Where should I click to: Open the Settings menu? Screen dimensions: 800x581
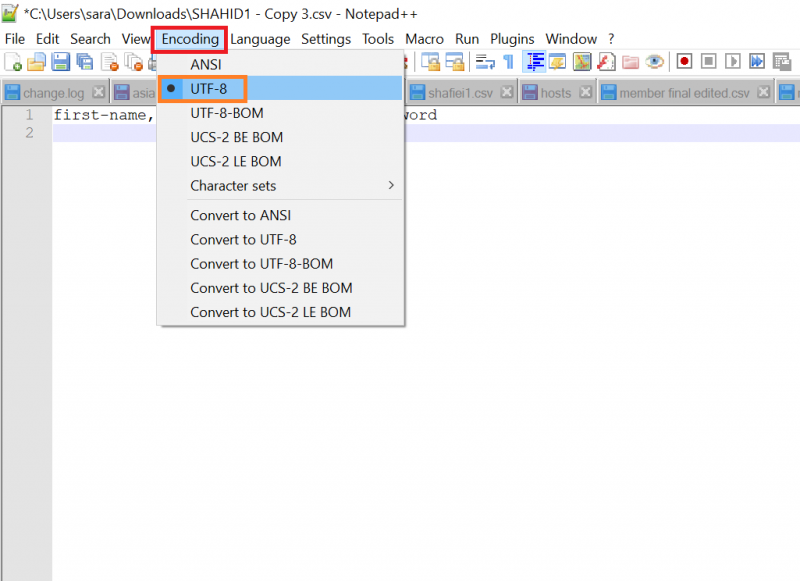click(326, 39)
